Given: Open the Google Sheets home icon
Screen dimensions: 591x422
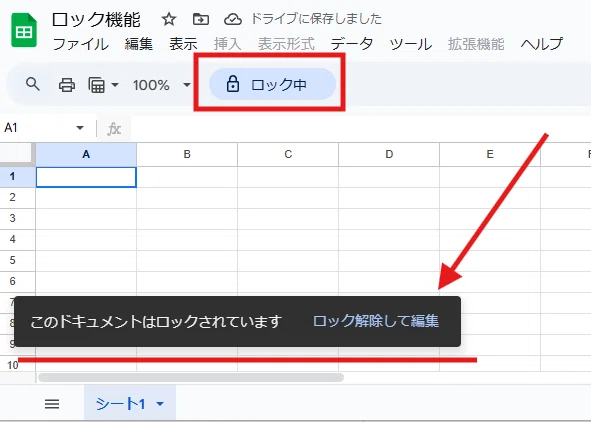Looking at the screenshot, I should [x=24, y=30].
